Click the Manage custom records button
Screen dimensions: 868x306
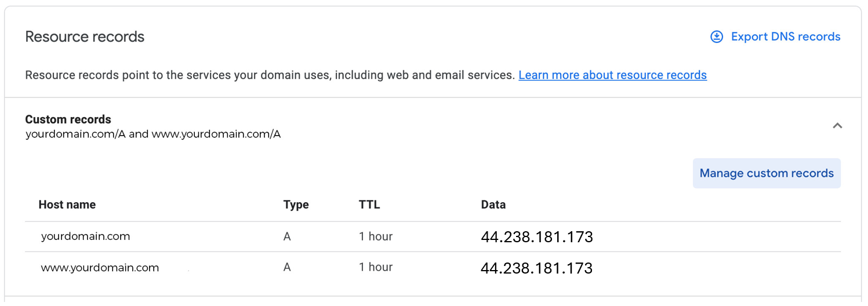(x=766, y=173)
